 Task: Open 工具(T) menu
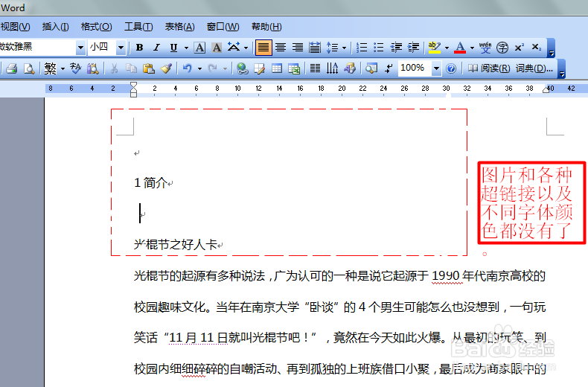tap(138, 27)
